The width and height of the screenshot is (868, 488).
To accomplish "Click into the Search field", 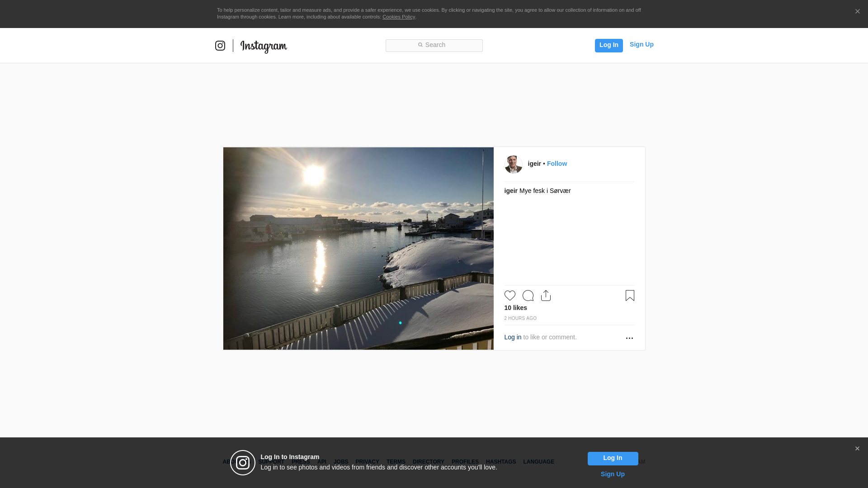I will [x=434, y=45].
